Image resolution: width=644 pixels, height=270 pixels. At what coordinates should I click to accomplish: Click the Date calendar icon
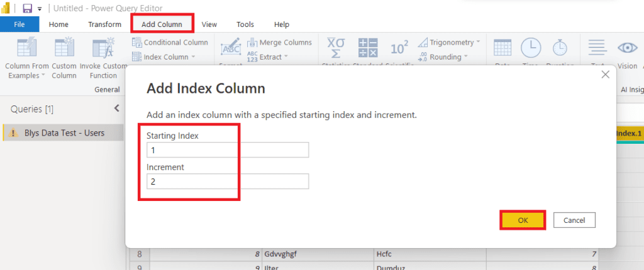502,48
